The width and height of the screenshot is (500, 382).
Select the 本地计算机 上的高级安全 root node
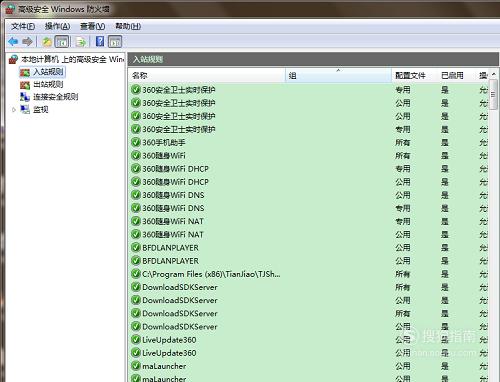tap(72, 59)
